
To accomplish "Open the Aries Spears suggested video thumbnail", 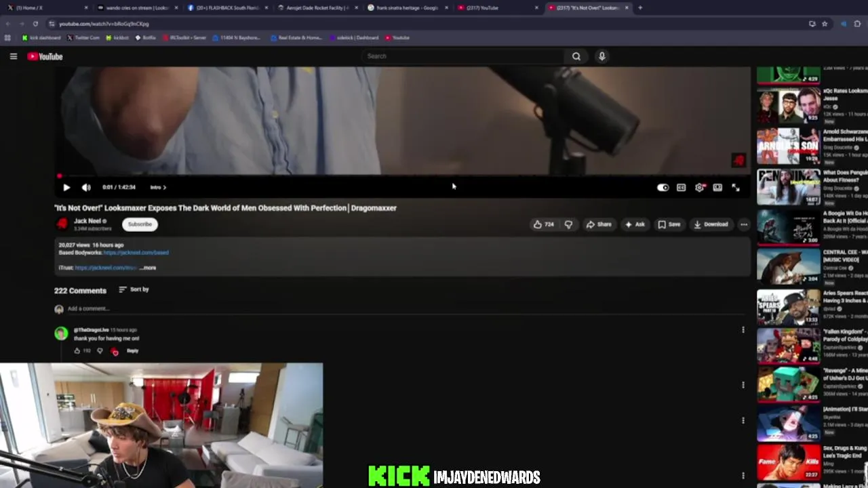I will pos(789,308).
